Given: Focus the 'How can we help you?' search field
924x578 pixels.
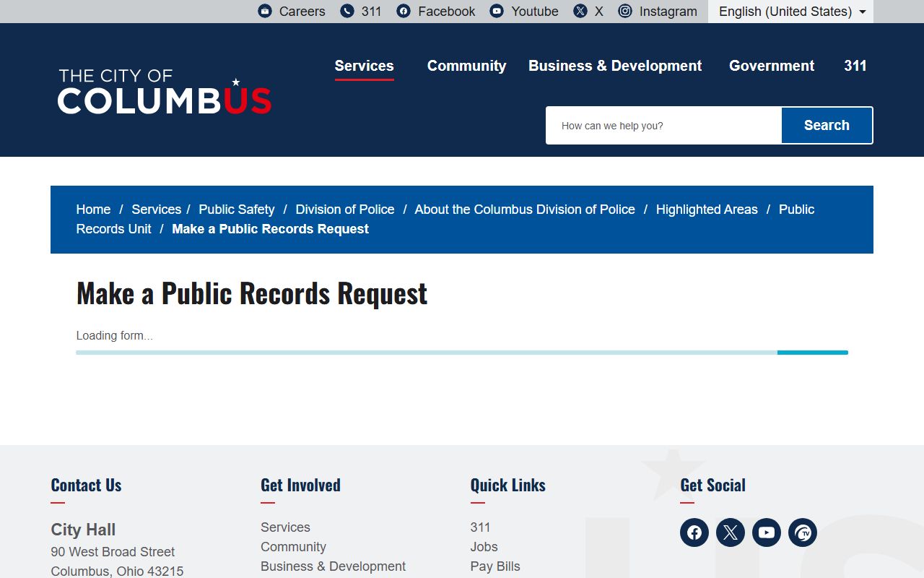Looking at the screenshot, I should [663, 125].
